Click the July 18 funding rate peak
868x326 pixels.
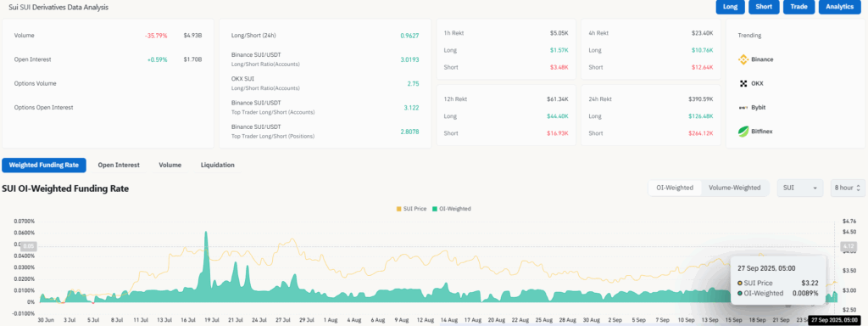coord(206,233)
